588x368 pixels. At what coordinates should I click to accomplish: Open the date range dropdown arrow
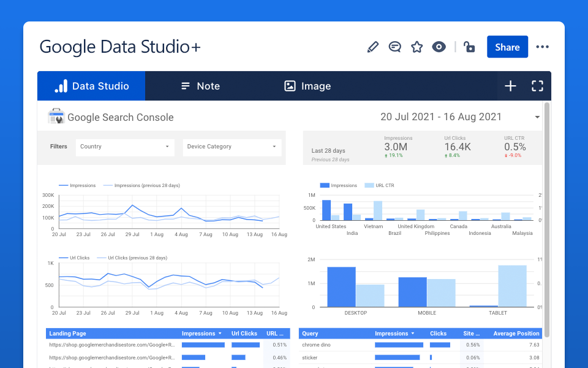pyautogui.click(x=537, y=117)
